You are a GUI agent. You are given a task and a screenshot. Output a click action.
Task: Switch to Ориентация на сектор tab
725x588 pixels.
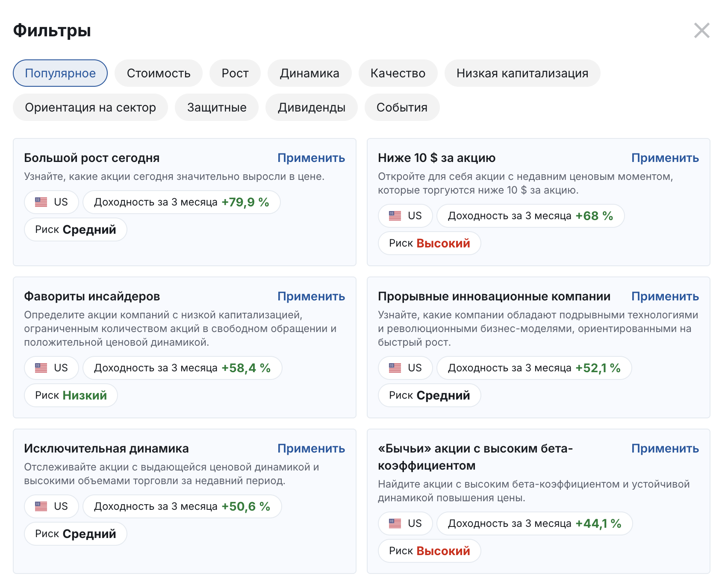pos(90,107)
